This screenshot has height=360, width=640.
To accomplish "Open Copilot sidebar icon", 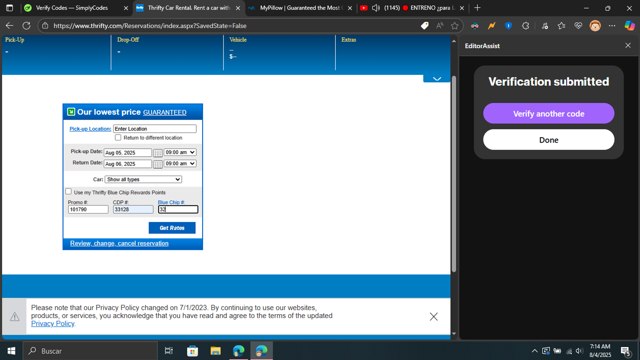I will (x=629, y=26).
